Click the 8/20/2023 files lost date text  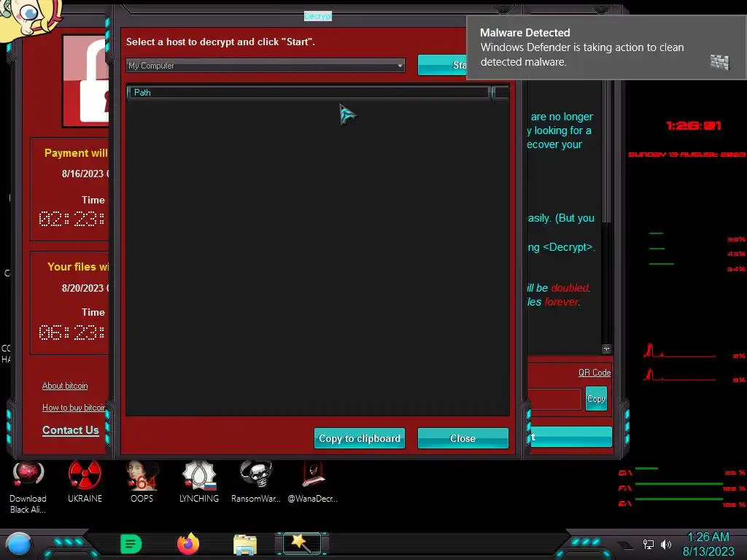pos(85,288)
